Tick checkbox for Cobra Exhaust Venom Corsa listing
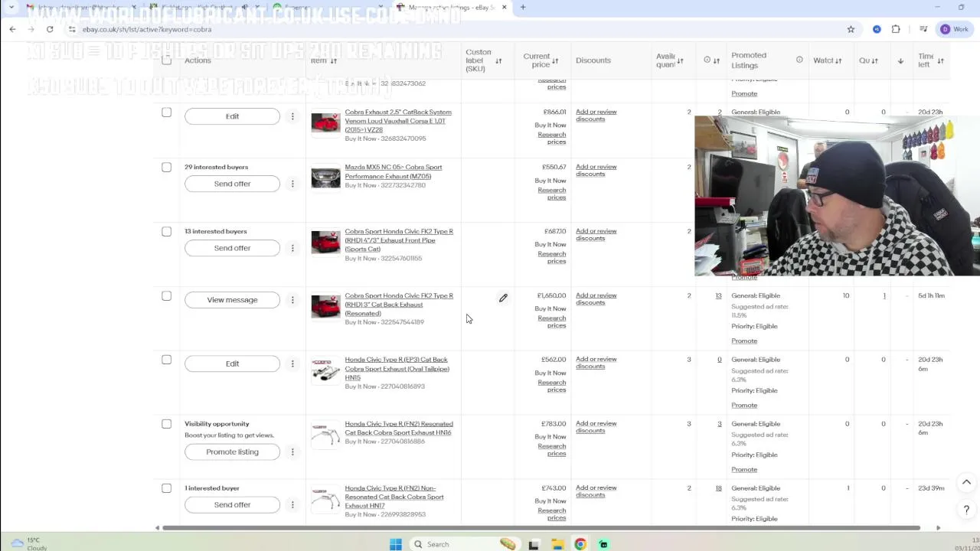The height and width of the screenshot is (551, 980). (166, 112)
